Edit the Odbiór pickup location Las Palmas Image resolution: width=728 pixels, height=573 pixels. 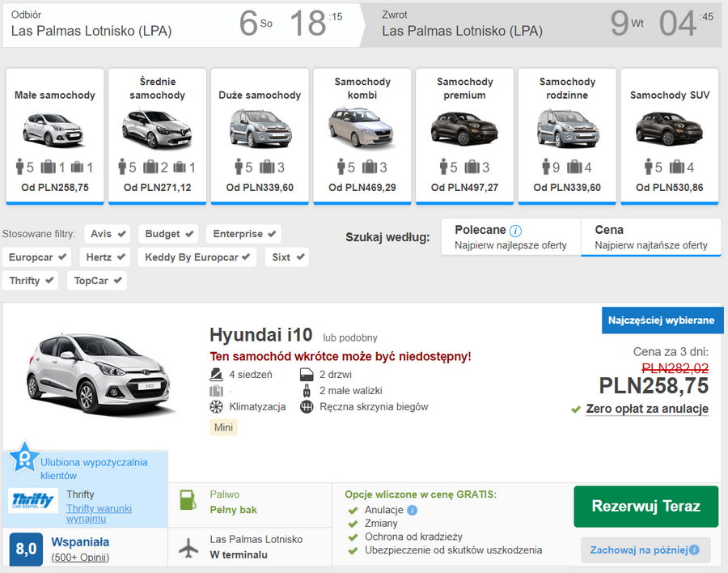click(91, 31)
